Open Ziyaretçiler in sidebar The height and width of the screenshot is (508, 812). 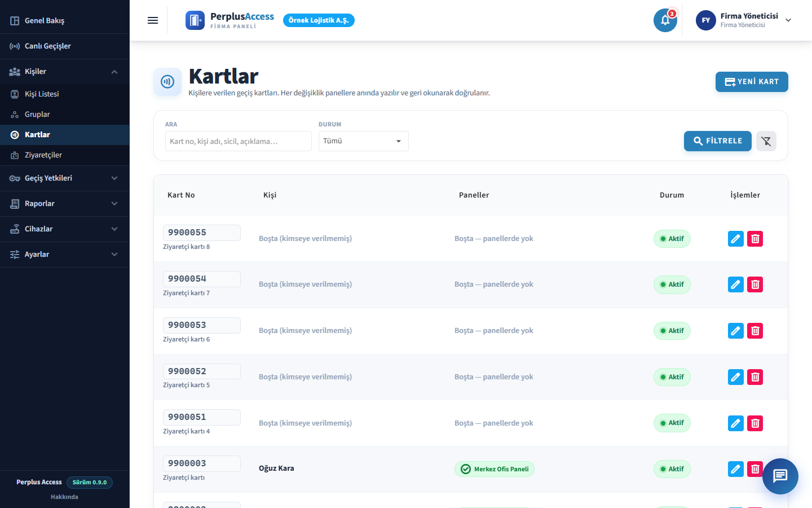click(x=65, y=155)
